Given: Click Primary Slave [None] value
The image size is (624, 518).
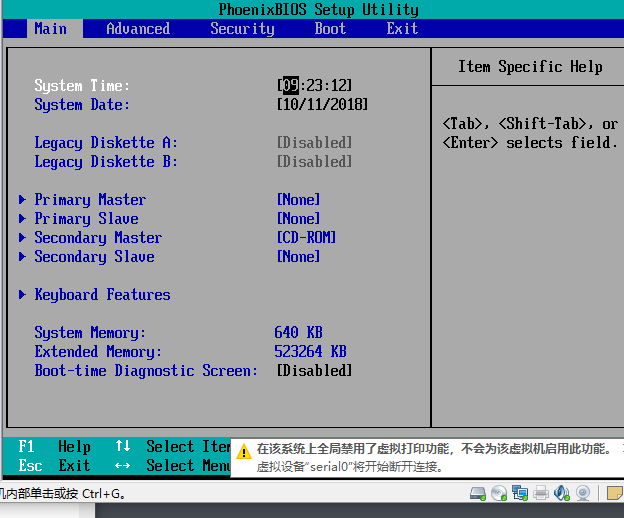Looking at the screenshot, I should [x=298, y=218].
